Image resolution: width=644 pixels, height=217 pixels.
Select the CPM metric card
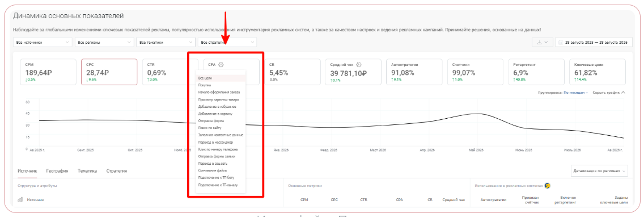[x=48, y=72]
